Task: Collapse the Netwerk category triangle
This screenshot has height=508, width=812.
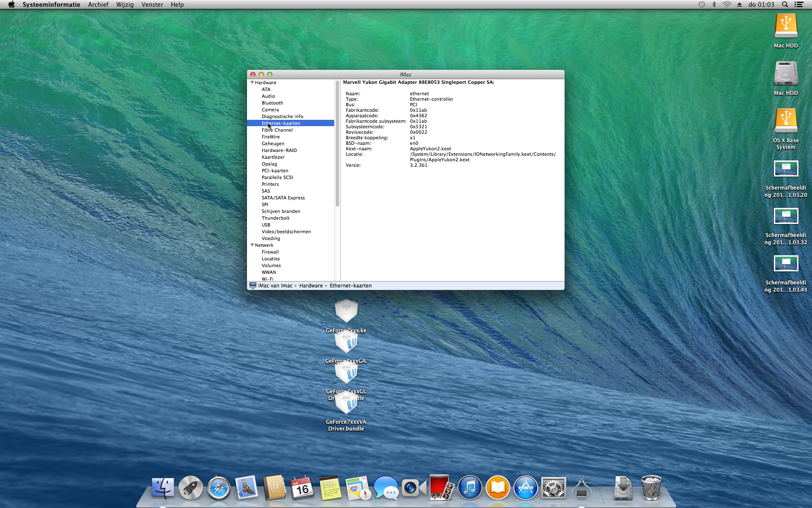Action: [252, 245]
